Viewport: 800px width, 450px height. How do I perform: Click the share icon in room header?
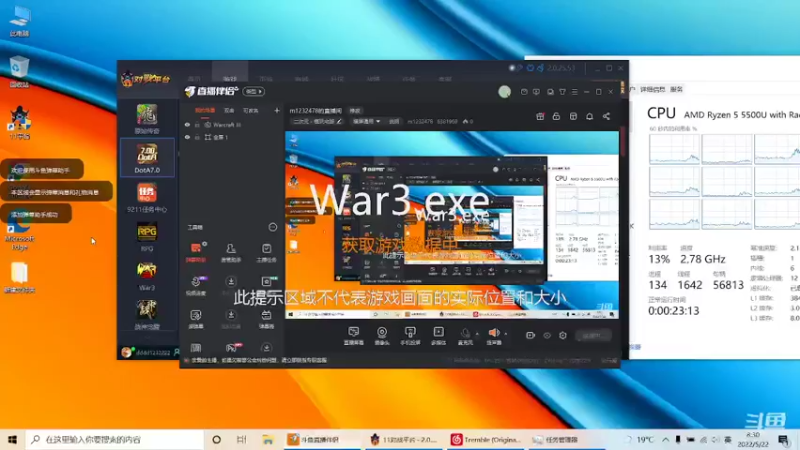[x=606, y=116]
